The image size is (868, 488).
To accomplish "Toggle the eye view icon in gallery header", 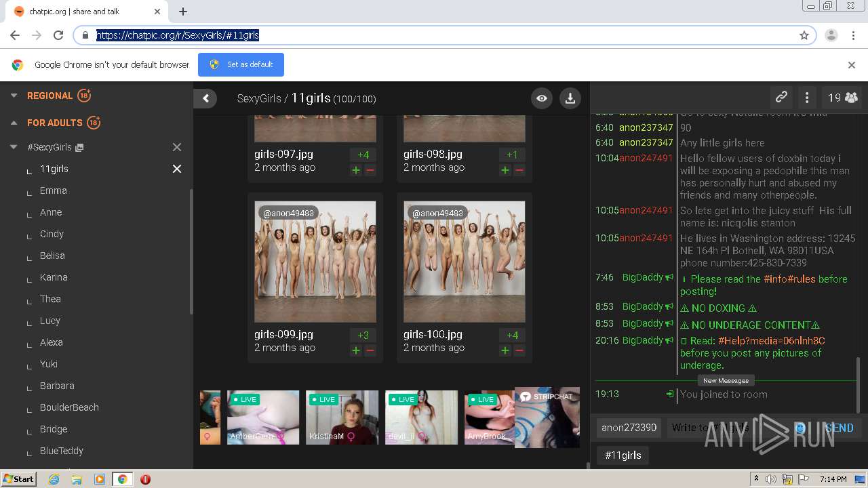I will (x=542, y=98).
